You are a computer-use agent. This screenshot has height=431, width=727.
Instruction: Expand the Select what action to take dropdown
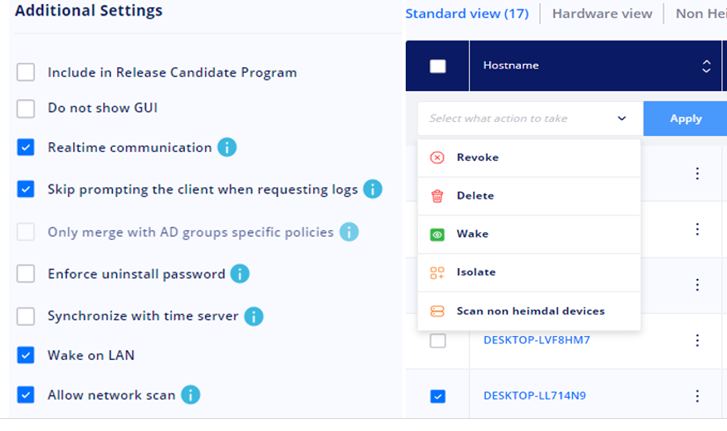click(x=529, y=119)
